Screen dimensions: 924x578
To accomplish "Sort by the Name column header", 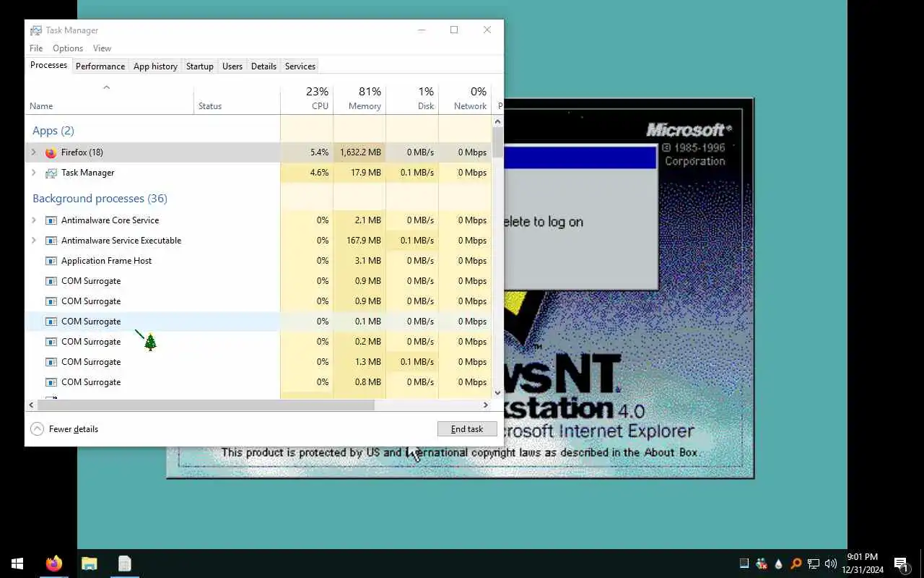I will pos(109,99).
